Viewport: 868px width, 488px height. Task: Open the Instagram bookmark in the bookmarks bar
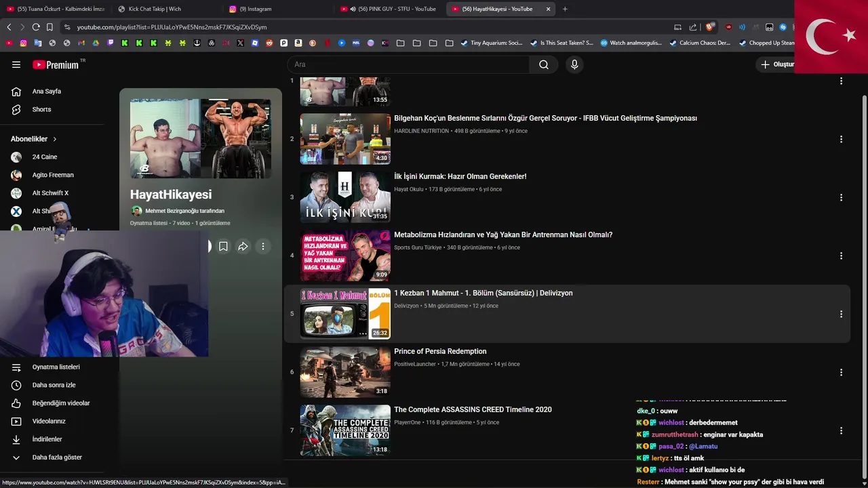pos(23,43)
